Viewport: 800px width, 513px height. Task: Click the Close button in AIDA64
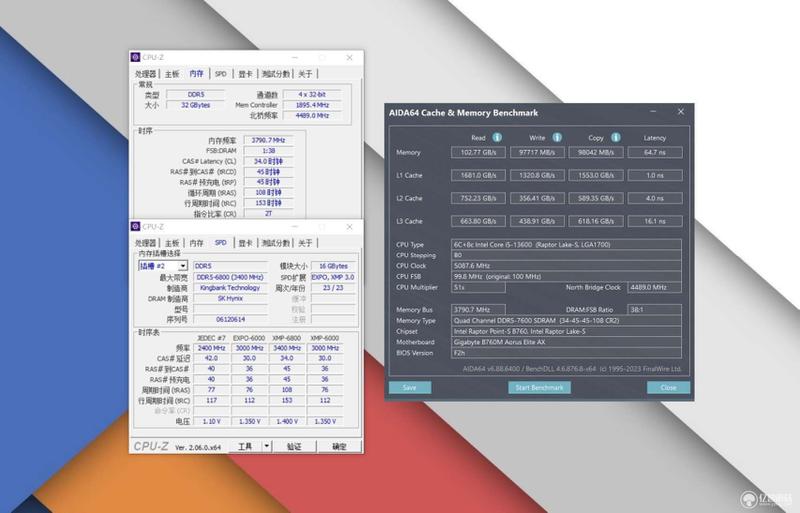coord(668,387)
